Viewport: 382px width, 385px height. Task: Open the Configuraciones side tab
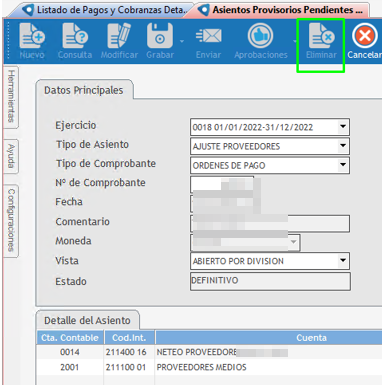[11, 220]
